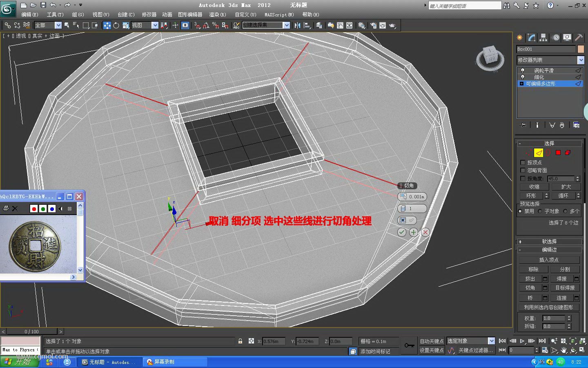
Task: Open the Material Editor toolbar icon
Action: (362, 25)
